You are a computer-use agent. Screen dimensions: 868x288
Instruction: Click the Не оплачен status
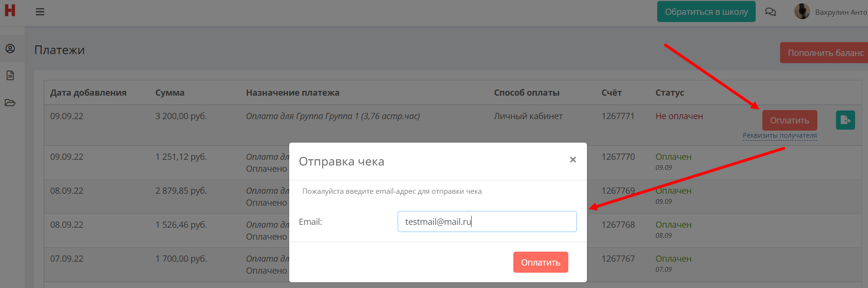click(x=679, y=116)
